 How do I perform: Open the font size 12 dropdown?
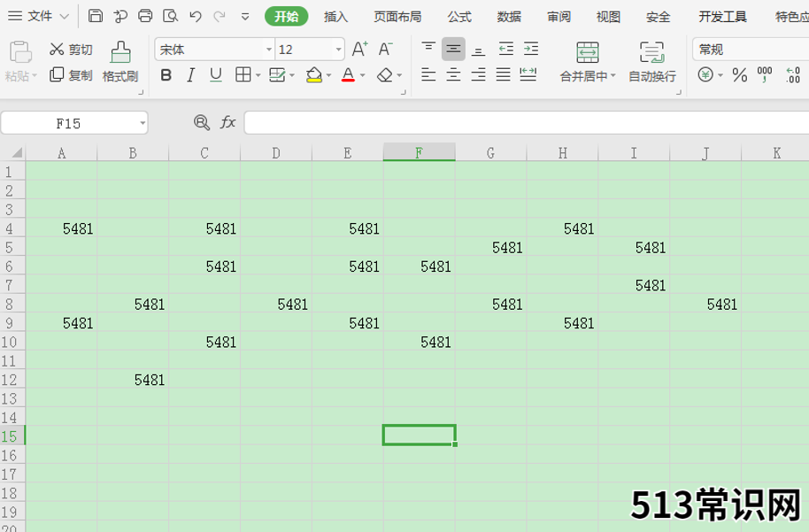coord(338,50)
